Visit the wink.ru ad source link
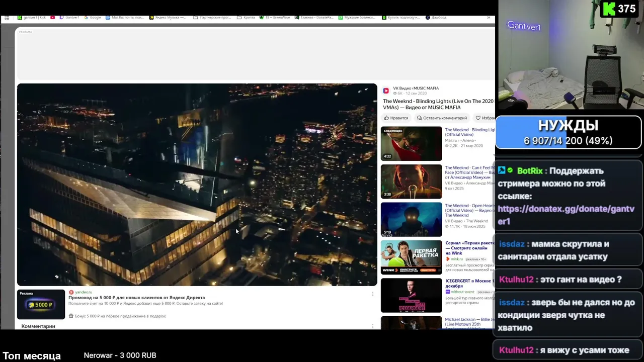The width and height of the screenshot is (644, 362). point(456,259)
